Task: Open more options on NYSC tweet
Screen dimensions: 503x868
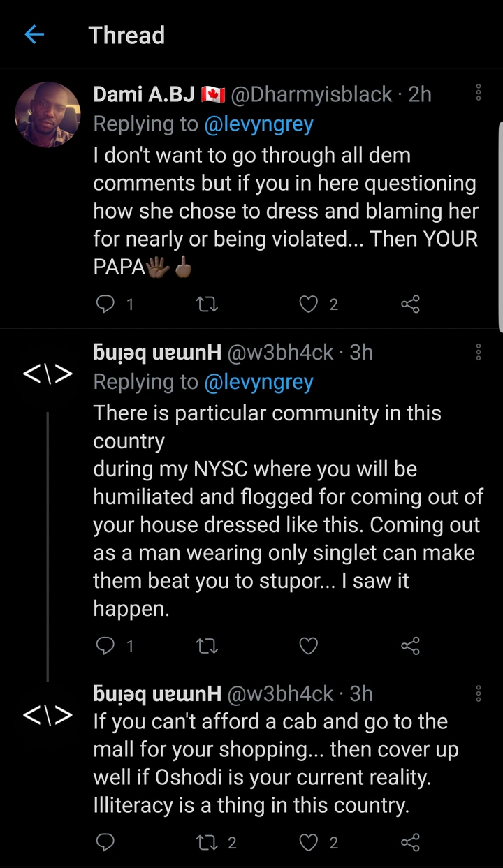Action: click(479, 352)
